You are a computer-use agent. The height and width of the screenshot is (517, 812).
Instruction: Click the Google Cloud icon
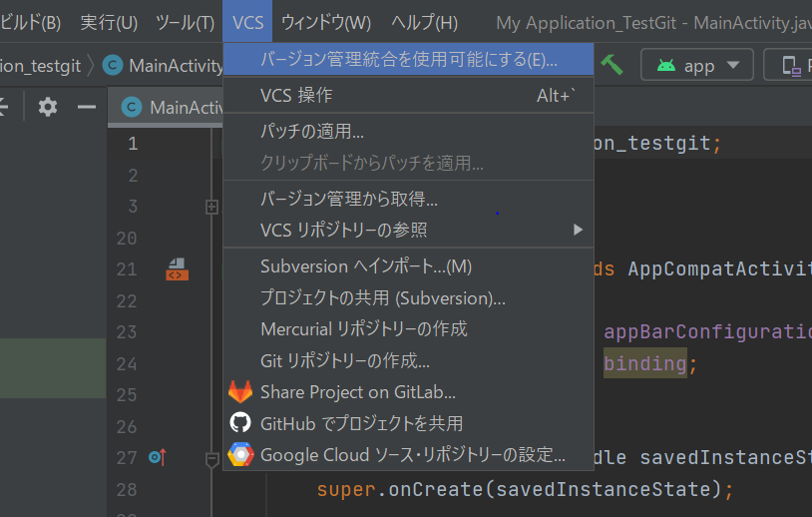pyautogui.click(x=240, y=454)
